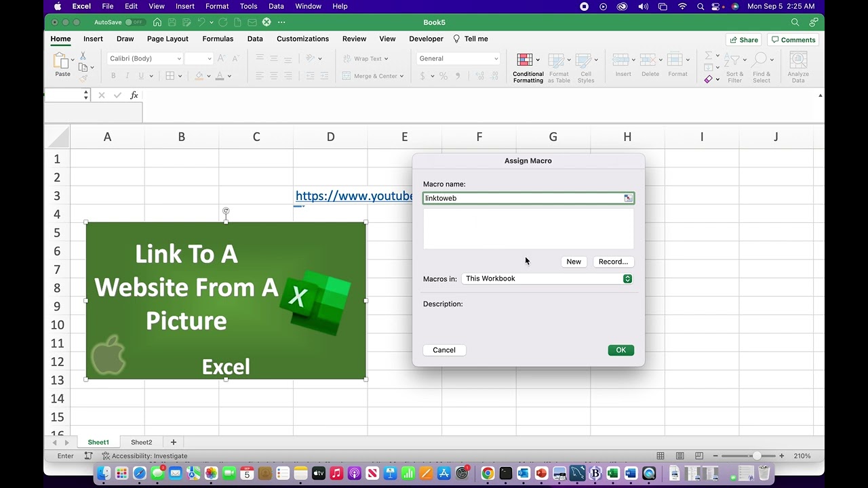The width and height of the screenshot is (868, 488).
Task: Click the Percent Style icon
Action: pyautogui.click(x=443, y=76)
